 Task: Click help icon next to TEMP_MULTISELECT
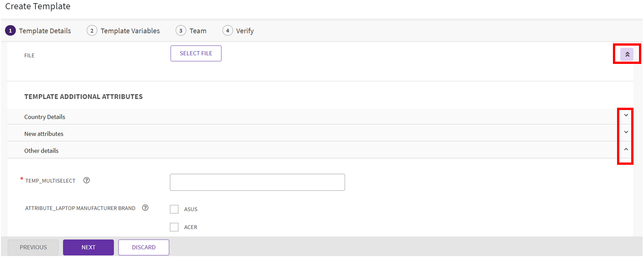coord(86,180)
